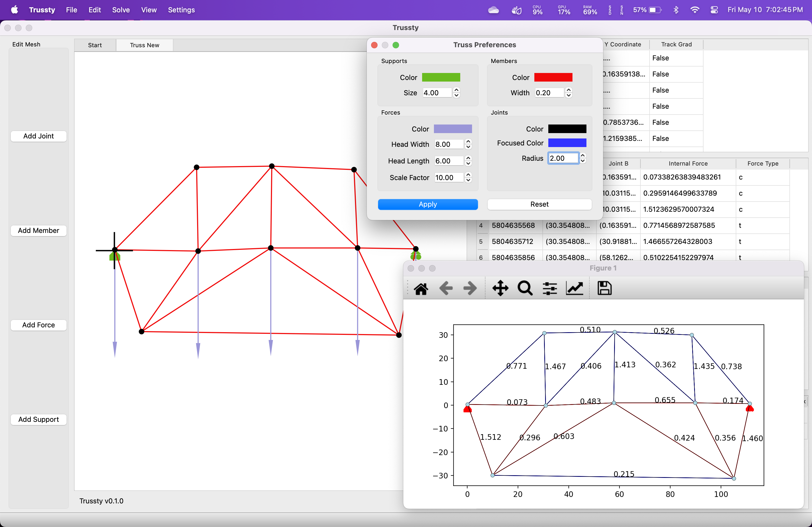Click the green left support on the truss
Screen dimensions: 812x527
click(115, 256)
